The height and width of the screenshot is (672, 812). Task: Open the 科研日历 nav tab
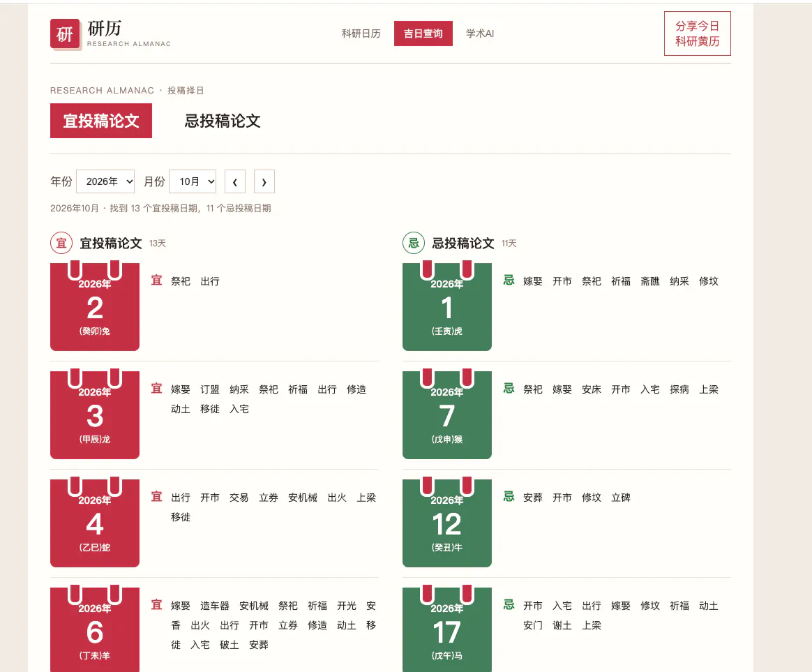tap(361, 33)
